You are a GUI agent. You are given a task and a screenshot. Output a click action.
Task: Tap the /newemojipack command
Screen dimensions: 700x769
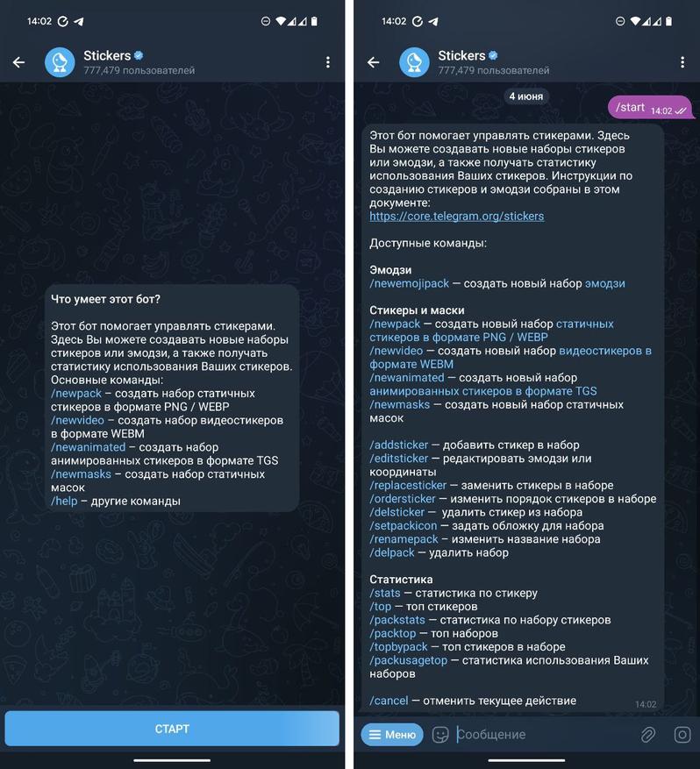[x=409, y=283]
